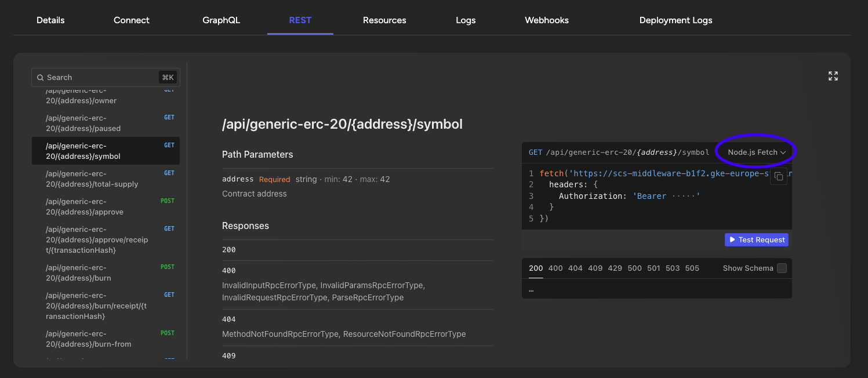This screenshot has height=378, width=868.
Task: Select the 429 status code response
Action: (x=615, y=268)
